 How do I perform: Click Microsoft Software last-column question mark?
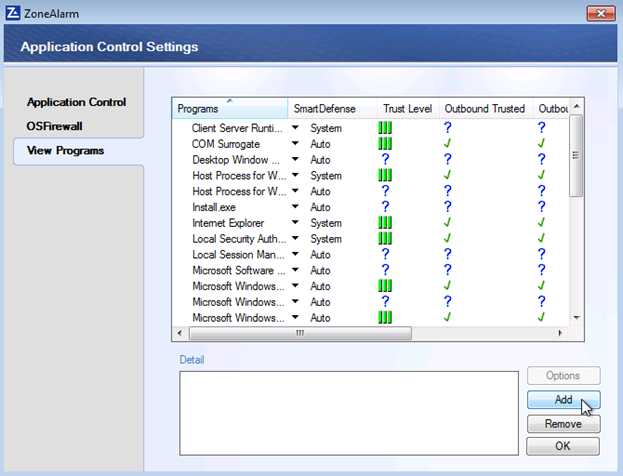pos(541,270)
